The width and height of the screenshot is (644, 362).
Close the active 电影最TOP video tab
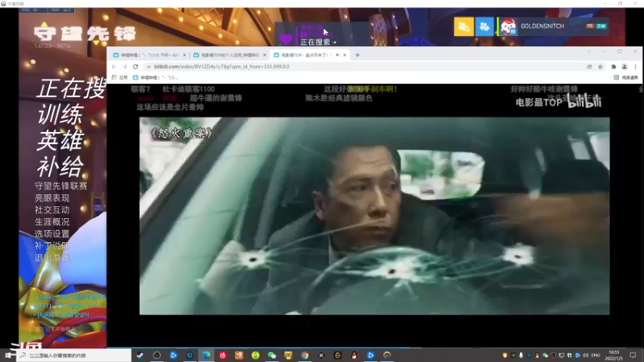pyautogui.click(x=345, y=55)
